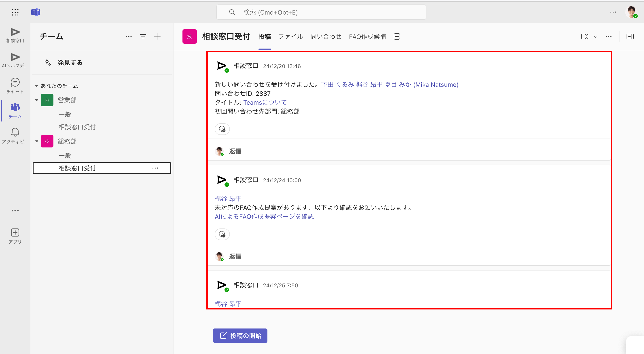Open settings and more ellipsis top bar

click(613, 12)
